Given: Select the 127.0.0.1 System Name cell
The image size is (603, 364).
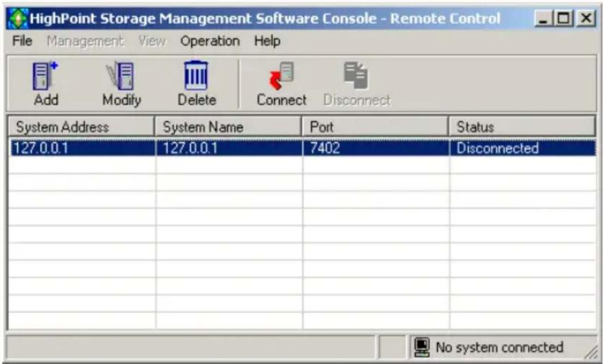Looking at the screenshot, I should pyautogui.click(x=229, y=148).
